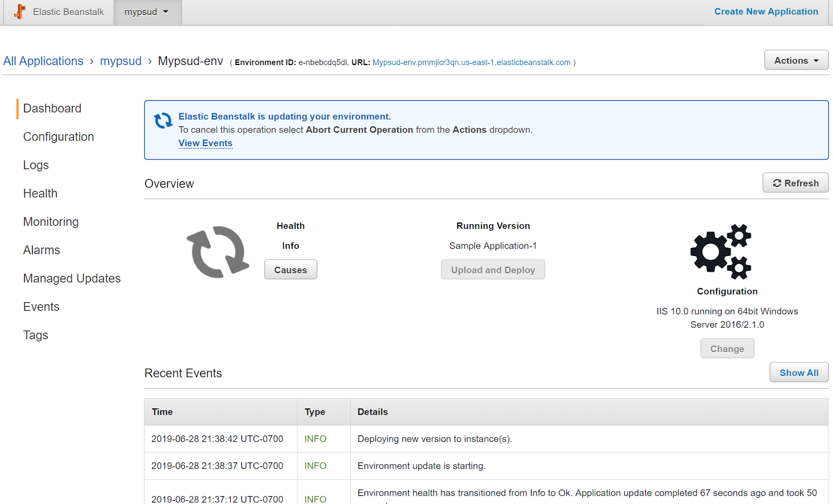
Task: Click the spinning Health status icon
Action: 217,252
